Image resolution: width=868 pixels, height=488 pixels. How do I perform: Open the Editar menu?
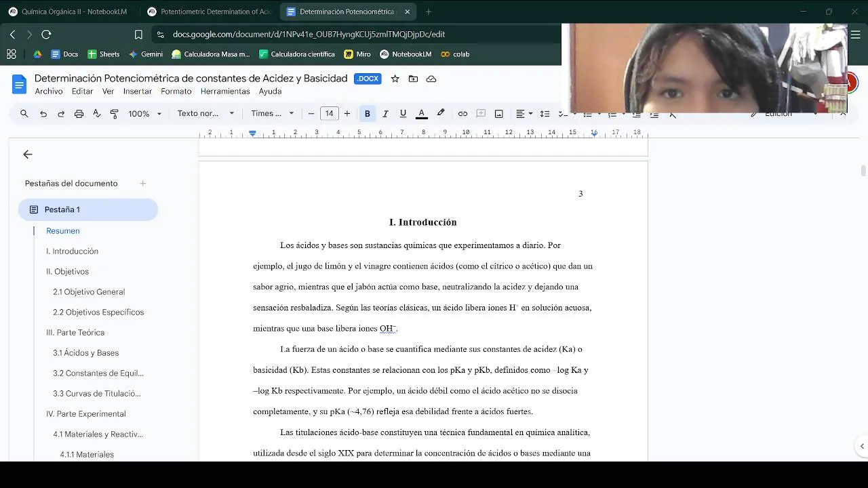coord(82,91)
